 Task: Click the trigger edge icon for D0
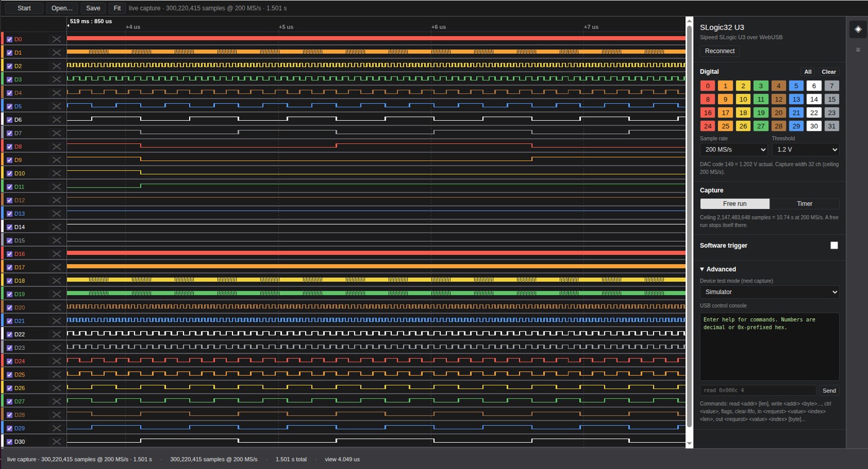(56, 39)
